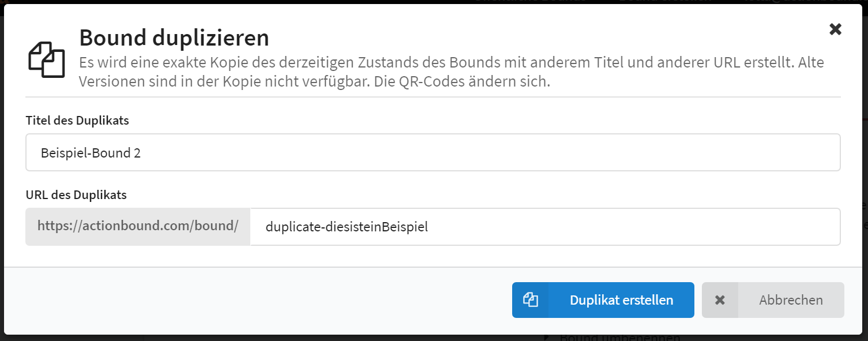868x341 pixels.
Task: Click the Titel des Duplikats label
Action: click(77, 121)
